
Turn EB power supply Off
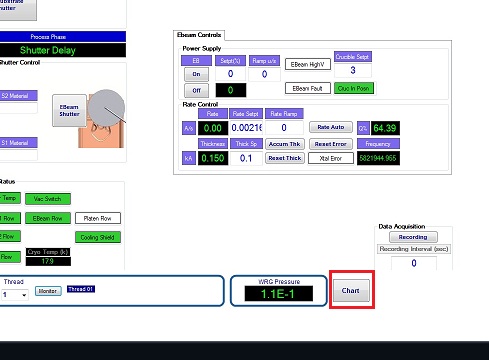196,90
